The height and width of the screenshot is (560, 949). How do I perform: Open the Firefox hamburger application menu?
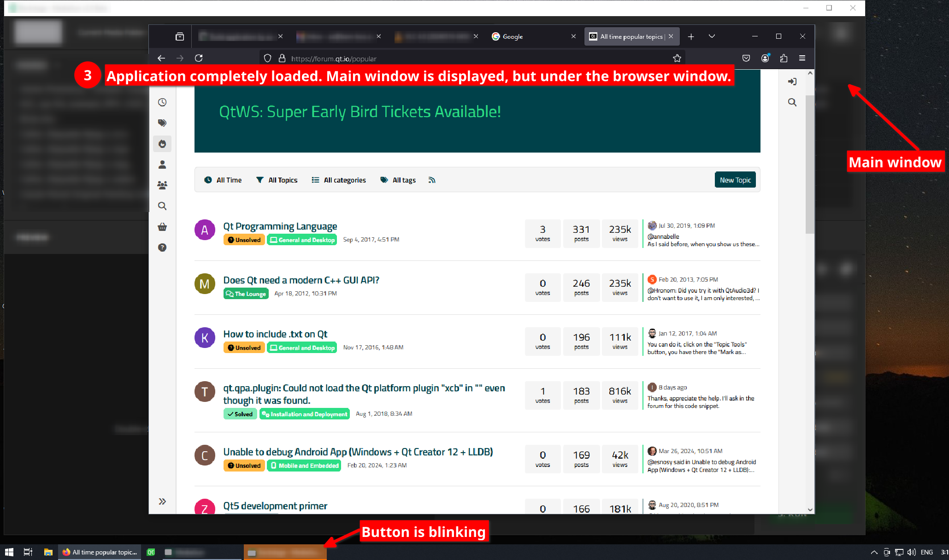pos(802,58)
